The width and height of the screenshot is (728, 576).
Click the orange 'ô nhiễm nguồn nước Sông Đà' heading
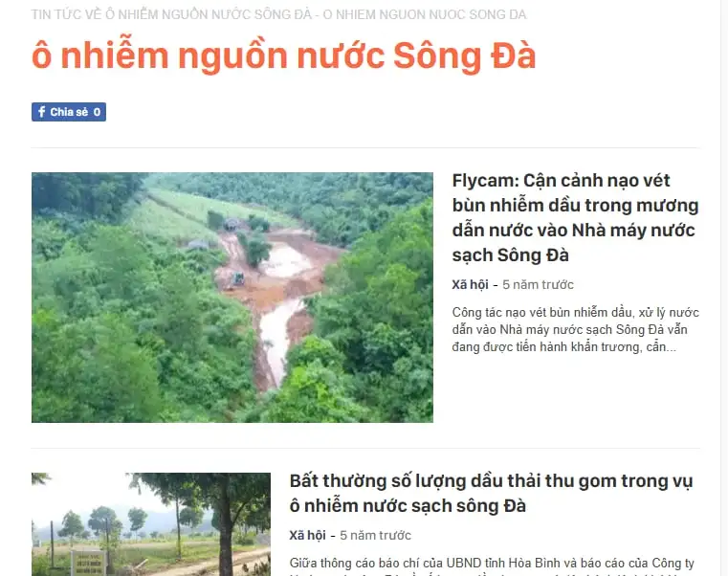284,55
